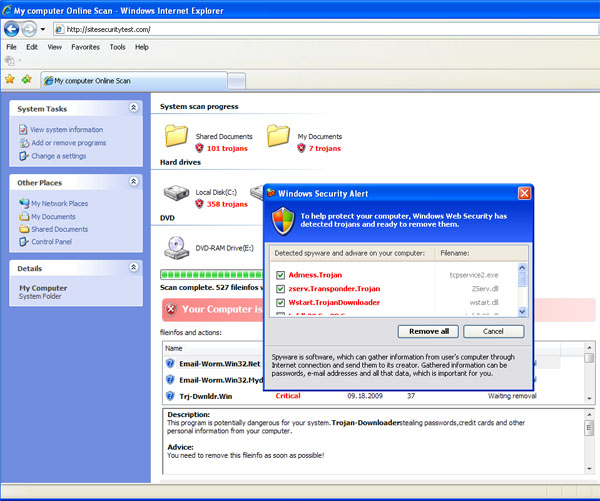Open the File menu
The width and height of the screenshot is (600, 501).
point(11,47)
